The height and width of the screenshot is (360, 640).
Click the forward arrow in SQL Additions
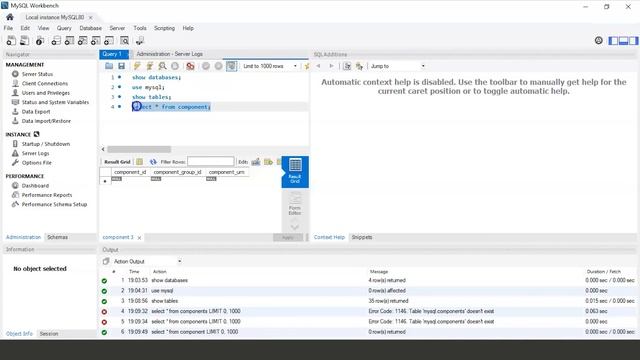(x=331, y=66)
